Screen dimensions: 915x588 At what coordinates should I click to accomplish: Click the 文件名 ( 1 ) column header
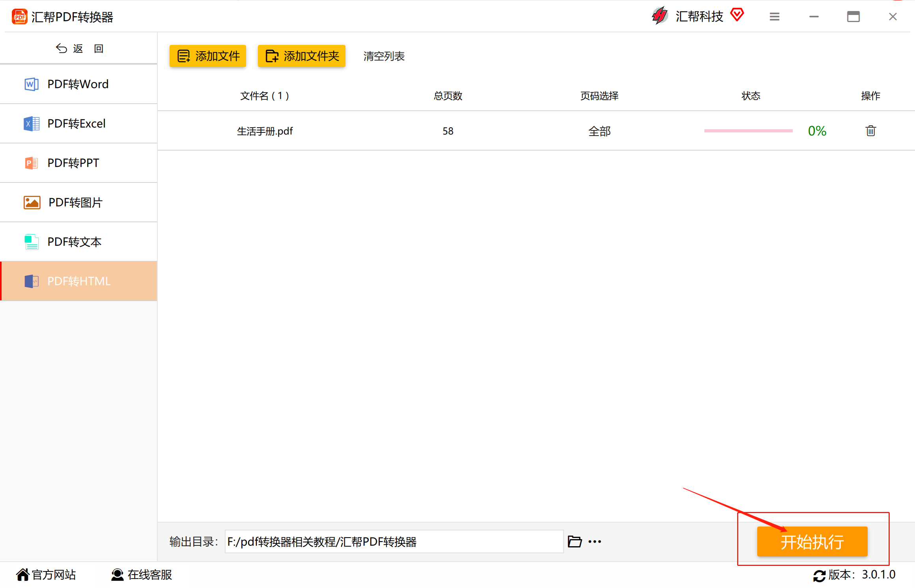click(265, 96)
